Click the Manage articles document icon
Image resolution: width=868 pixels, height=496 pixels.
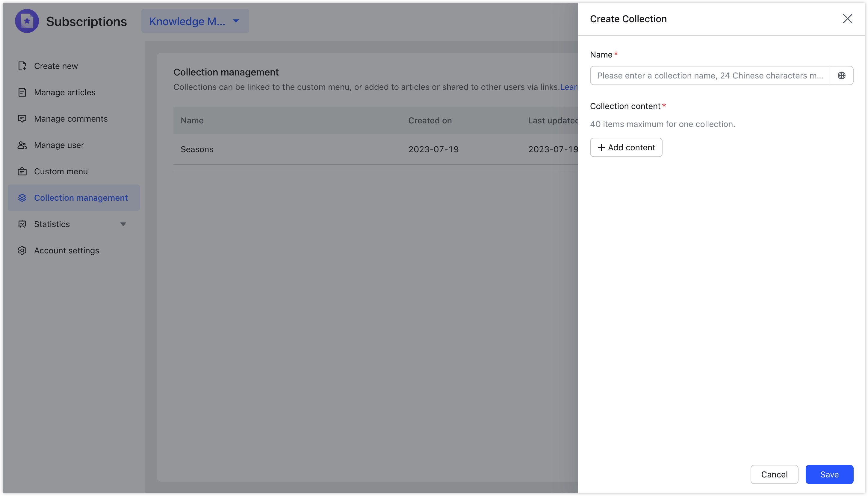coord(22,92)
